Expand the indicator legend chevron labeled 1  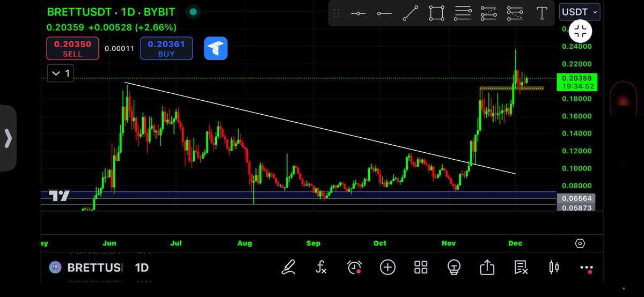coord(60,73)
